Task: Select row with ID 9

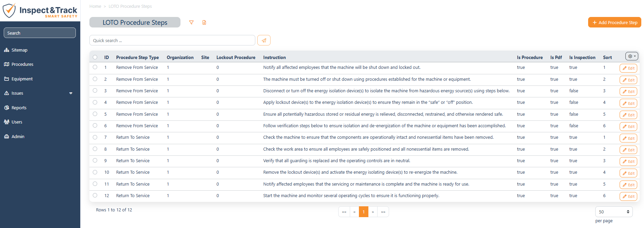Action: [x=95, y=160]
